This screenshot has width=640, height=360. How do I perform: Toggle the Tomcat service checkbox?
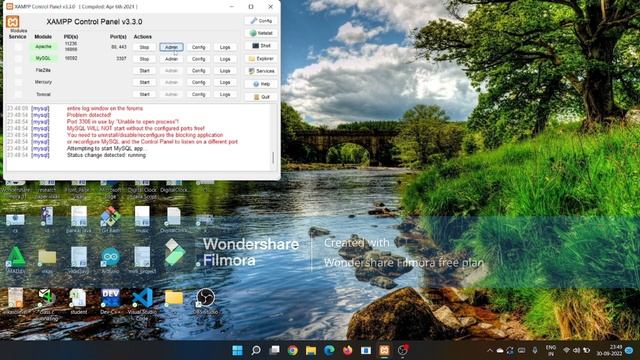click(18, 94)
